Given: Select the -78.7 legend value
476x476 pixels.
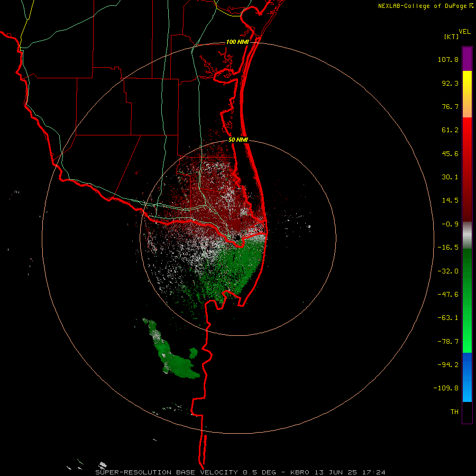Looking at the screenshot, I should pyautogui.click(x=448, y=342).
